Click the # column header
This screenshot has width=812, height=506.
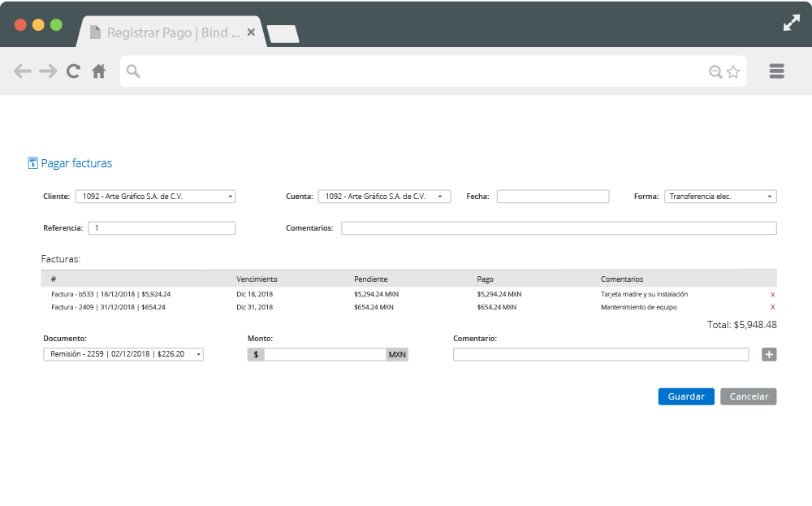tap(54, 279)
